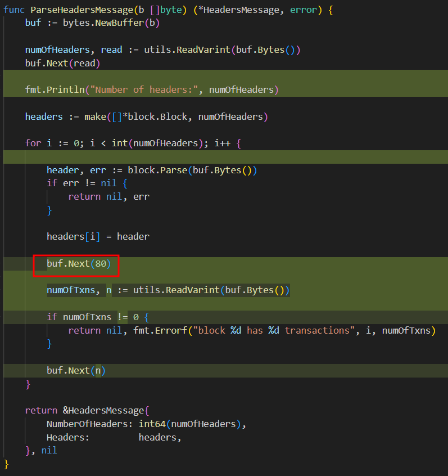Click "if err != nil {" line
The height and width of the screenshot is (476, 448).
click(87, 183)
